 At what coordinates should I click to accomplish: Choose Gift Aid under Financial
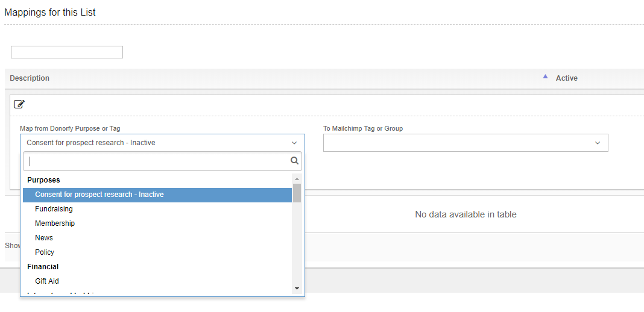pyautogui.click(x=47, y=281)
